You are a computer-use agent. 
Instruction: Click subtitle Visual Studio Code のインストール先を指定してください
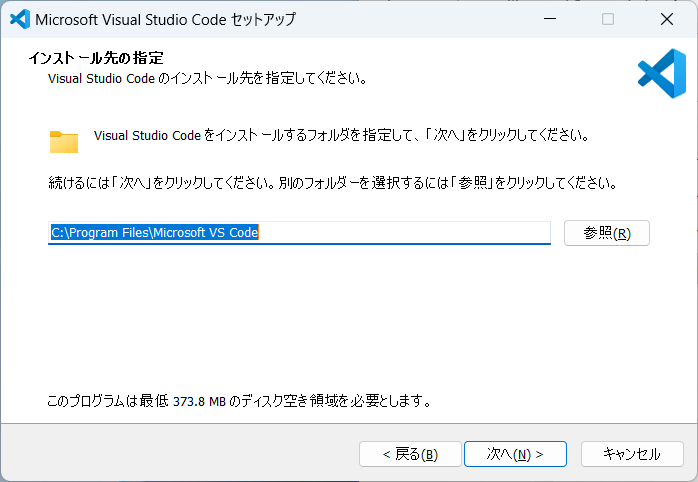point(207,78)
